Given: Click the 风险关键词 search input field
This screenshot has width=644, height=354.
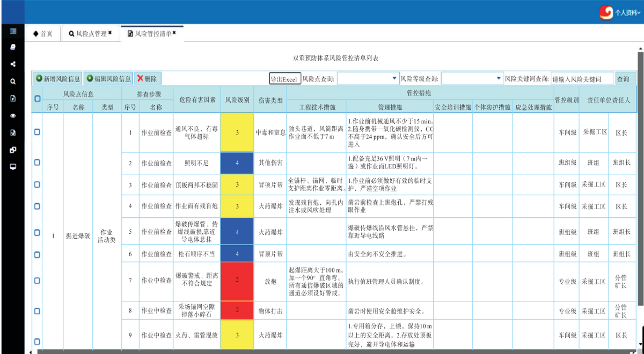Looking at the screenshot, I should [x=582, y=79].
